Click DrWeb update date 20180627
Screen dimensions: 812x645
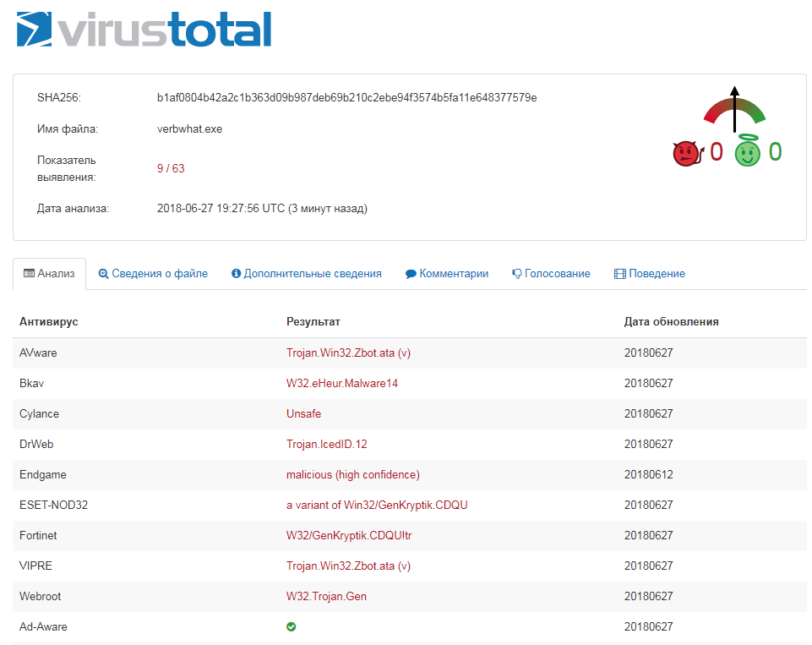(648, 444)
